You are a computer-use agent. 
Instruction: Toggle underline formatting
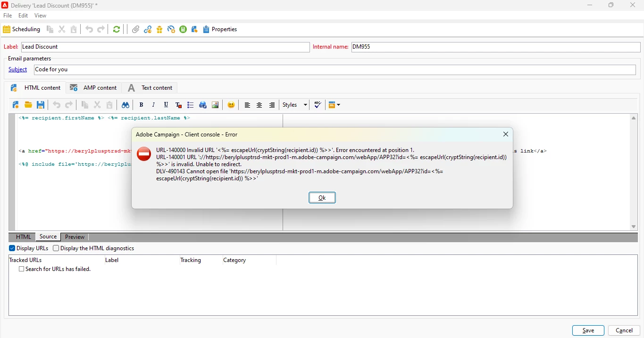tap(166, 105)
